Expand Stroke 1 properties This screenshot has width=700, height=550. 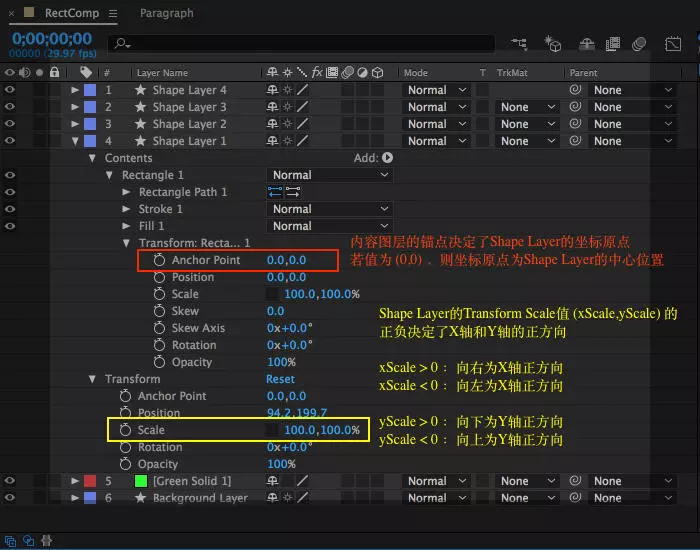(126, 209)
